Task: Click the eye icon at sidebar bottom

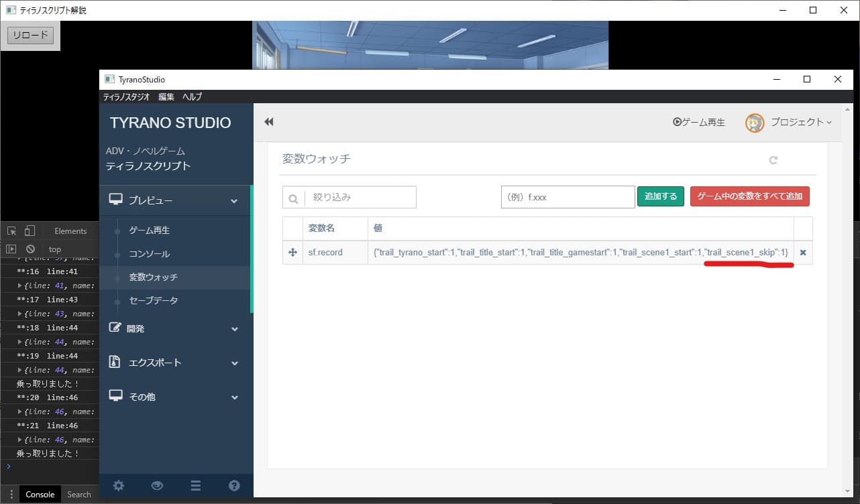Action: 157,486
